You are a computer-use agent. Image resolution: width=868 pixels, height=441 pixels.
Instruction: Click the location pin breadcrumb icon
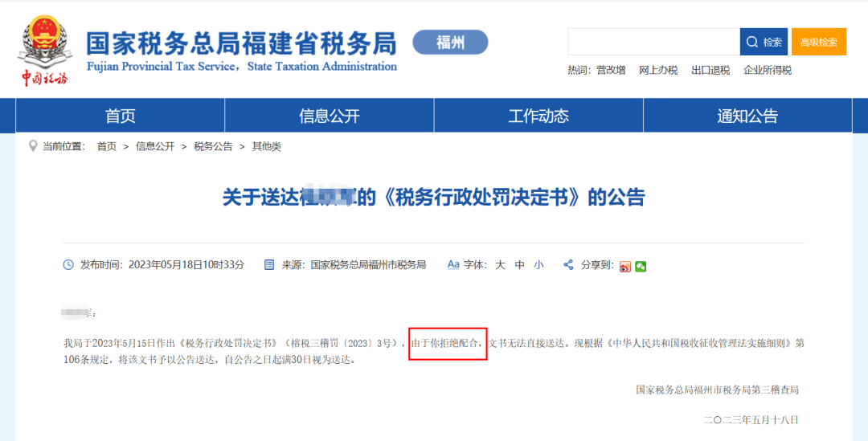point(32,146)
